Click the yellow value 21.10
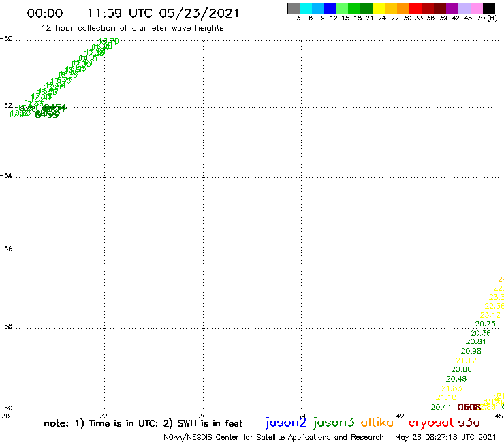 (446, 397)
